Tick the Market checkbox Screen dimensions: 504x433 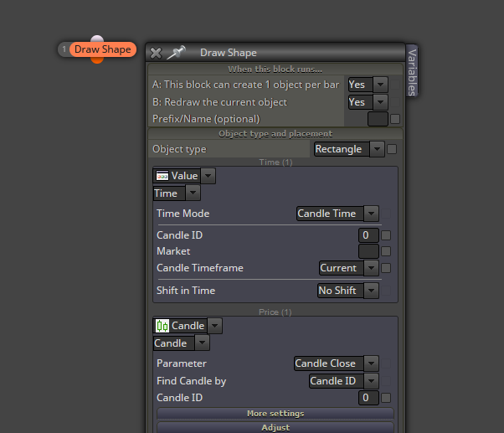(386, 251)
